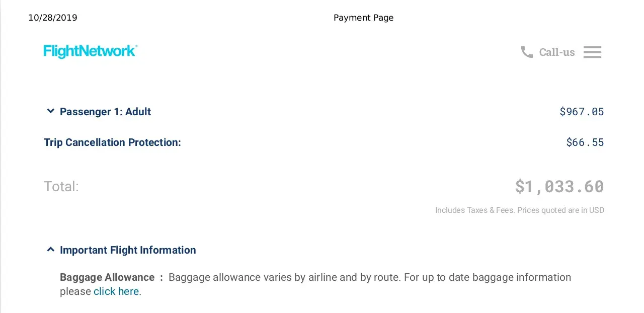Click the 10/28/2019 date text
644x313 pixels.
53,18
